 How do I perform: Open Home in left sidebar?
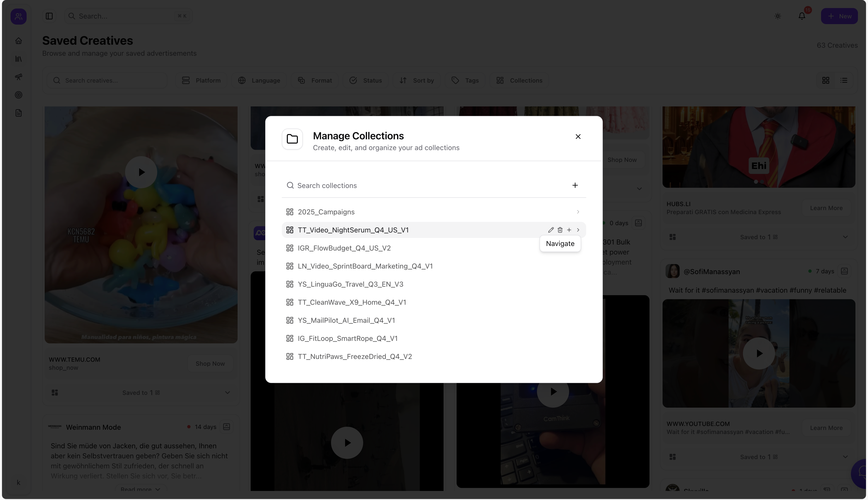click(x=19, y=41)
